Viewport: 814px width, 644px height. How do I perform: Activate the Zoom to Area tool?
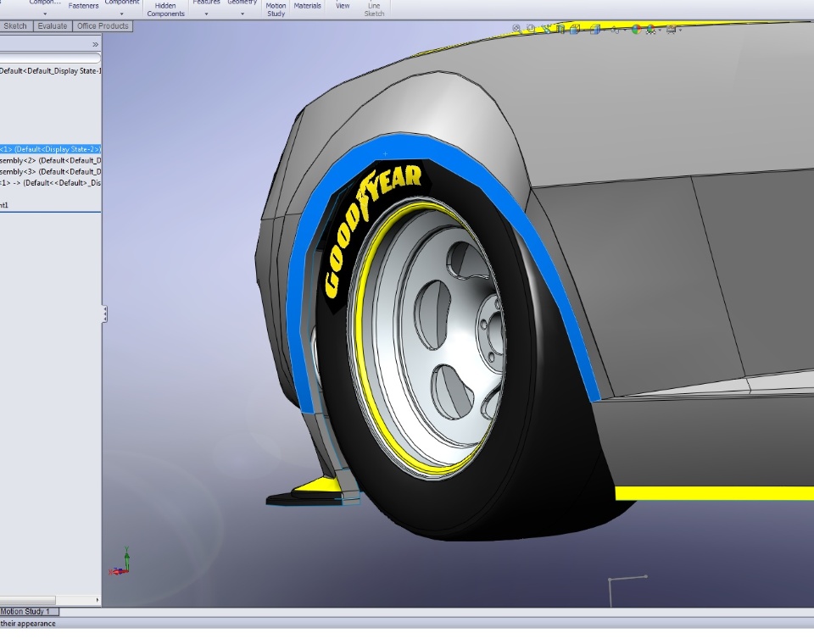pos(531,29)
